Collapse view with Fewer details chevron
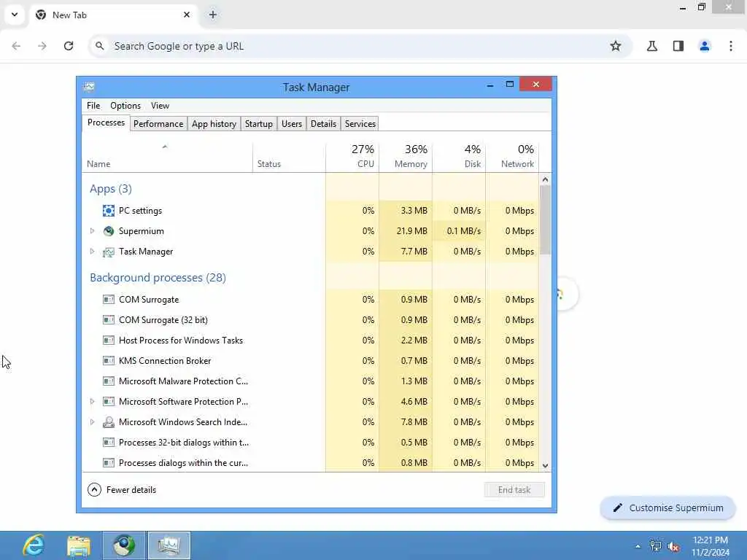The height and width of the screenshot is (560, 747). tap(94, 489)
